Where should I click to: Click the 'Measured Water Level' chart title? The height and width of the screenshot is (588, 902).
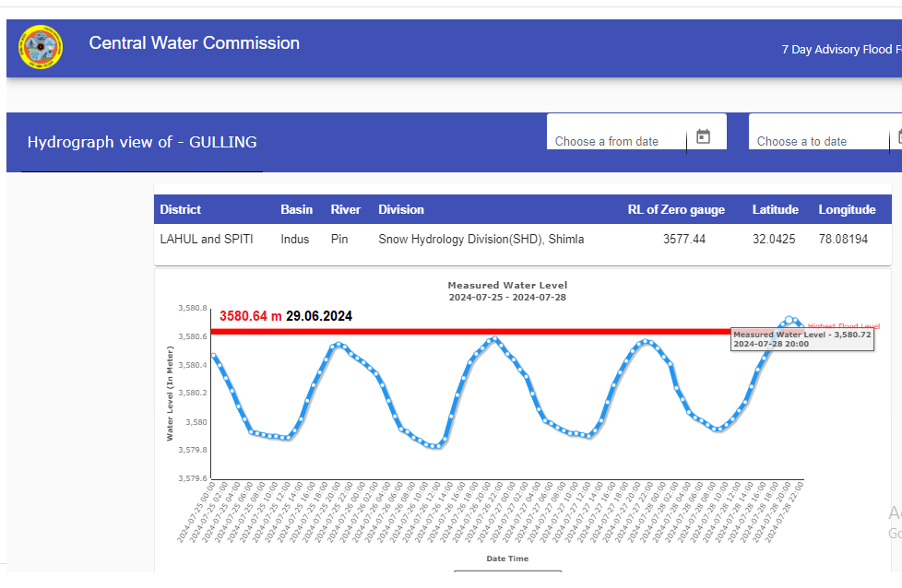[x=507, y=286]
